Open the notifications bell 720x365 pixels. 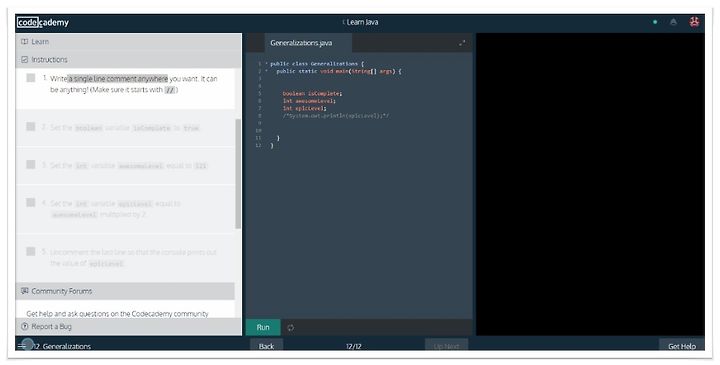674,22
